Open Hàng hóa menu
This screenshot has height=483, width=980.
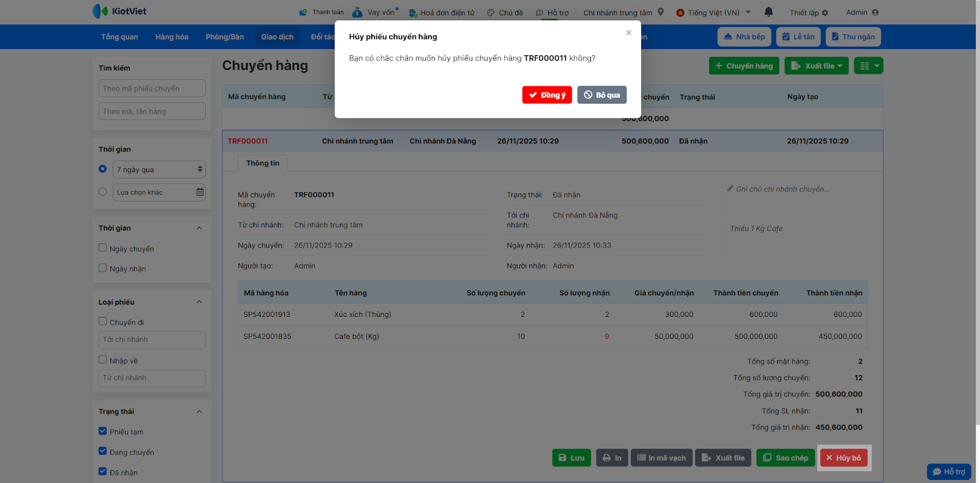point(171,37)
